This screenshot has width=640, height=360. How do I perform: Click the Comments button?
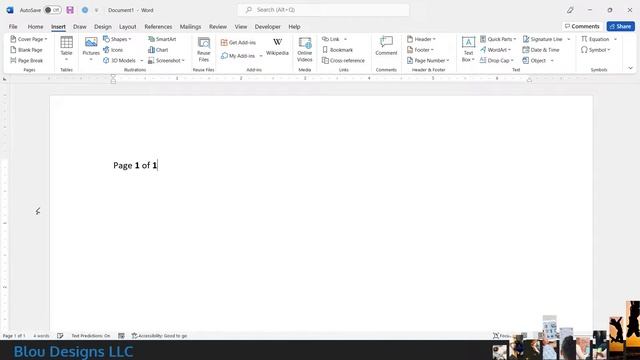click(x=582, y=26)
